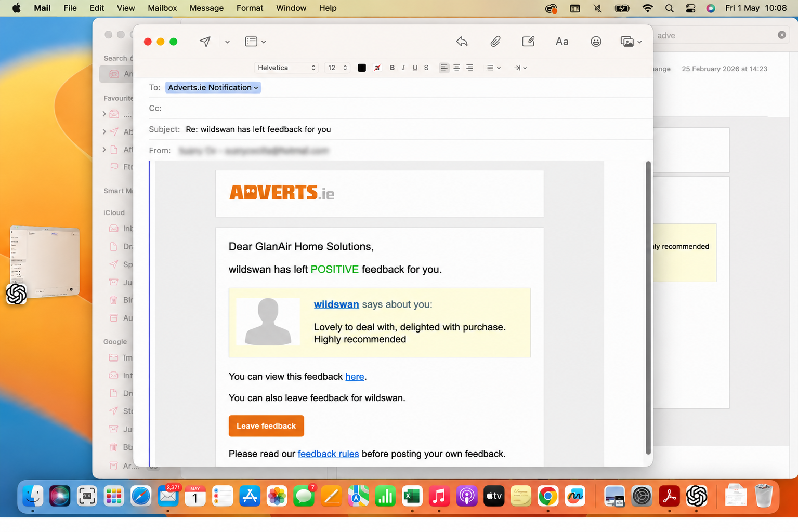Open the Trash in the Dock

point(764,496)
